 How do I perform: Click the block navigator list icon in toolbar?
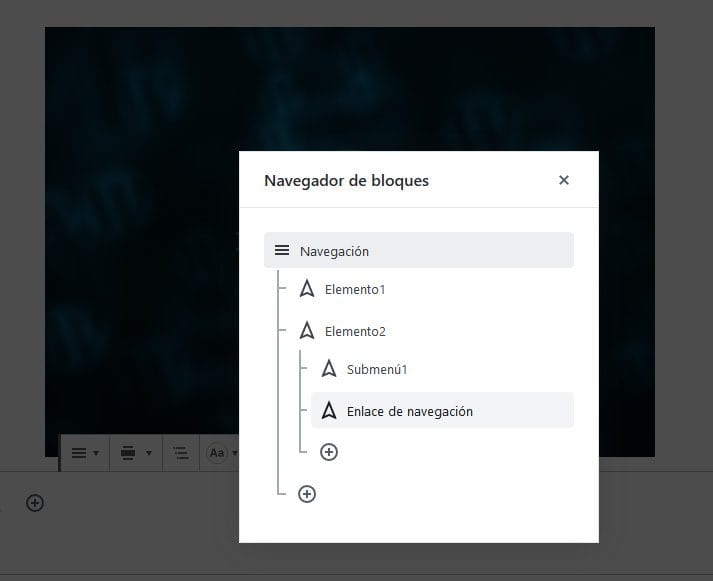(181, 453)
